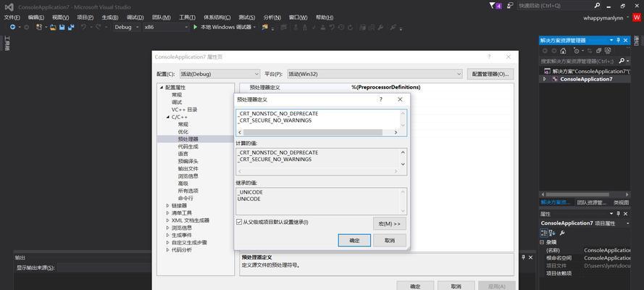
Task: Click the categorized view icon in Properties
Action: 544,233
